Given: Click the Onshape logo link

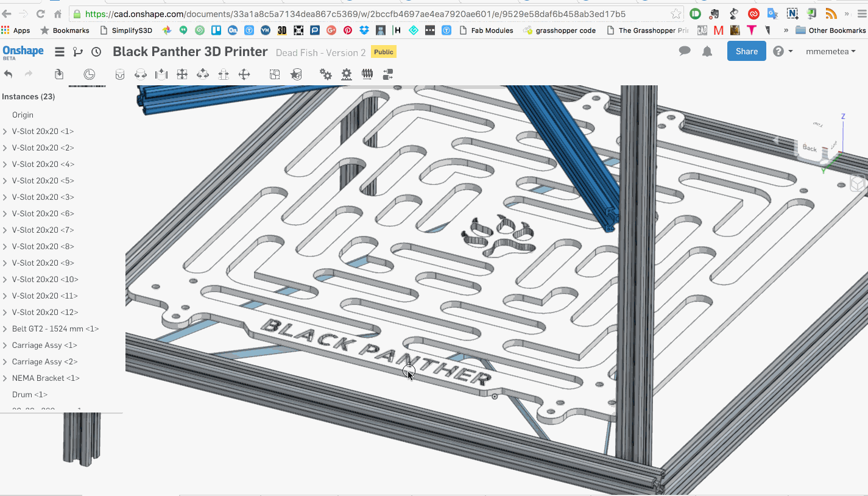Looking at the screenshot, I should (23, 52).
